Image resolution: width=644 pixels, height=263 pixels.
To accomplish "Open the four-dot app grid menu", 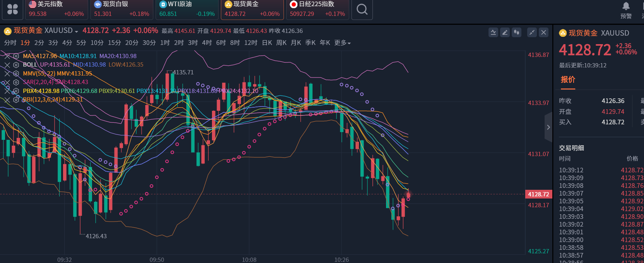I will coord(12,9).
